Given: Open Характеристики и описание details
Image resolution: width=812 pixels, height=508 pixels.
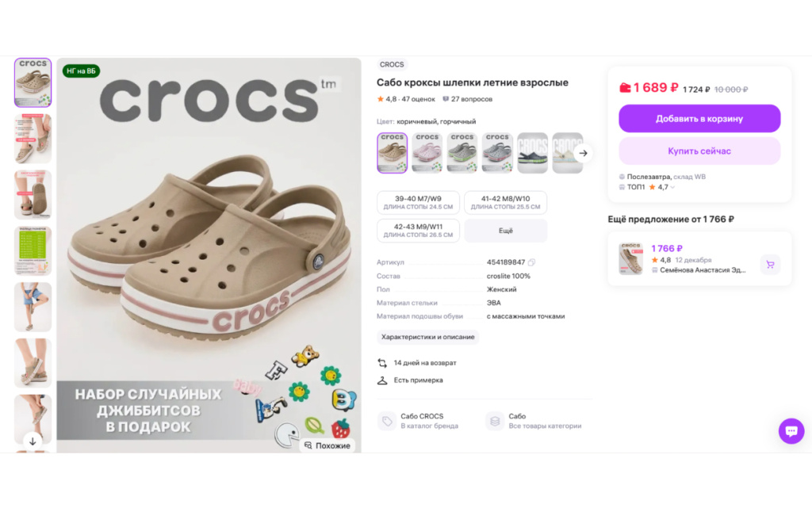Looking at the screenshot, I should (427, 337).
